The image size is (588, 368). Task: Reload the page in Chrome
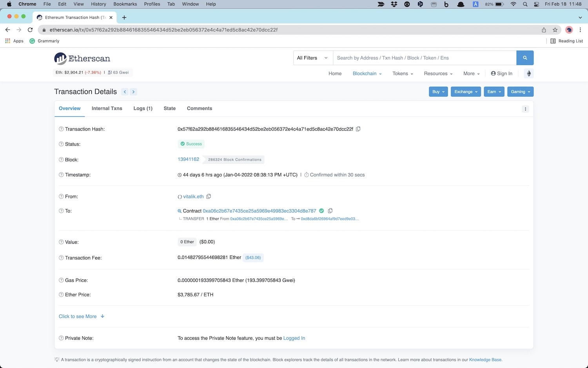tap(30, 30)
